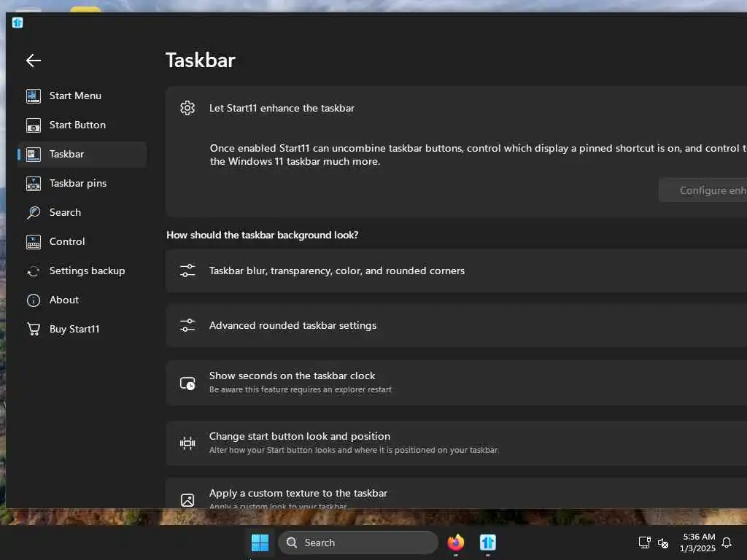The height and width of the screenshot is (560, 747).
Task: Click sliders icon for Taskbar blur row
Action: (187, 271)
